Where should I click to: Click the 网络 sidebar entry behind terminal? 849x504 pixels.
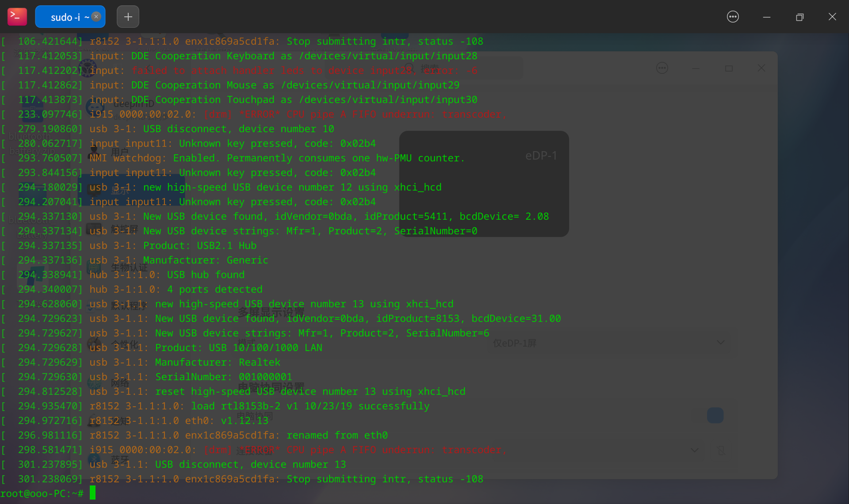(119, 383)
